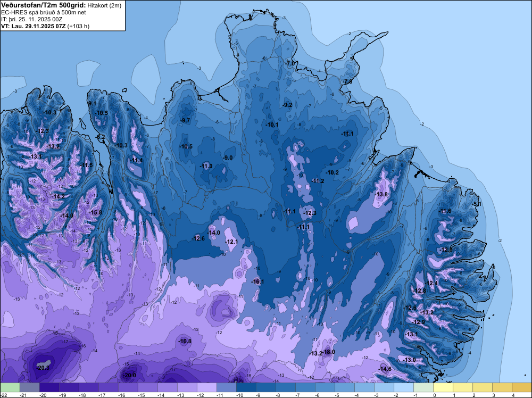Click the -9.0 temperature label
Image resolution: width=532 pixels, height=398 pixels.
pyautogui.click(x=228, y=158)
